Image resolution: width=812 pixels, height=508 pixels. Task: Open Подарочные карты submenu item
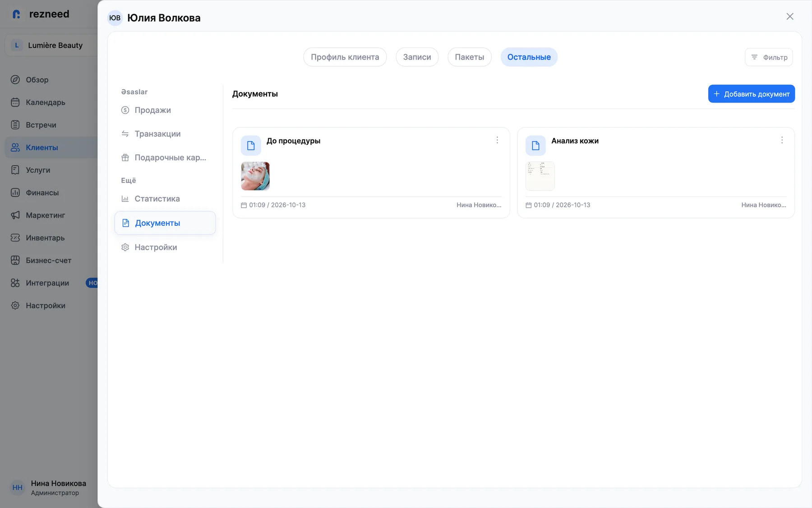[x=165, y=158]
